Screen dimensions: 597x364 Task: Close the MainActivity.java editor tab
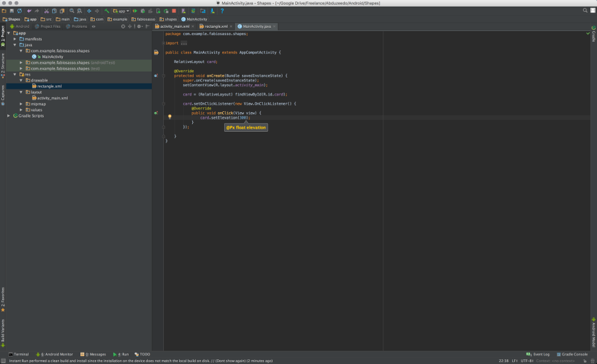tap(274, 27)
